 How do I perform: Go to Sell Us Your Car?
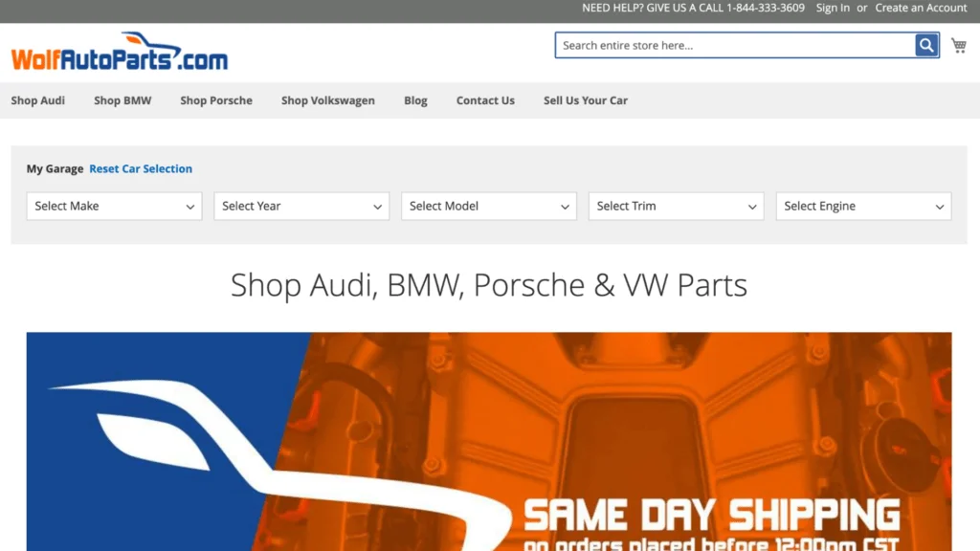(586, 100)
